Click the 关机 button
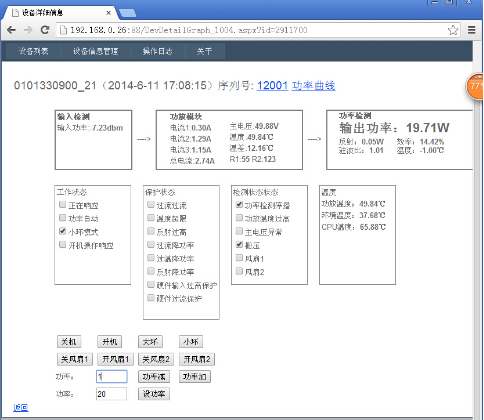The height and width of the screenshot is (420, 484). pyautogui.click(x=69, y=342)
